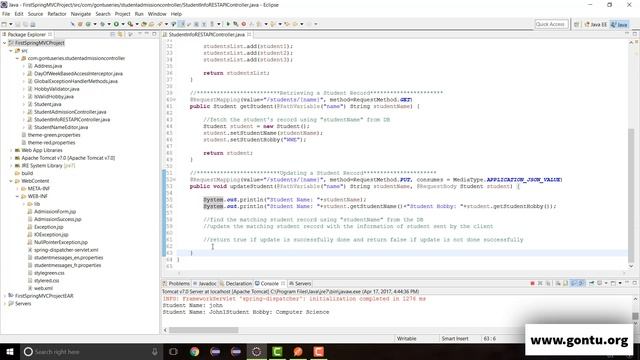Image resolution: width=640 pixels, height=360 pixels.
Task: Click Task View on taskbar
Action: [173, 351]
